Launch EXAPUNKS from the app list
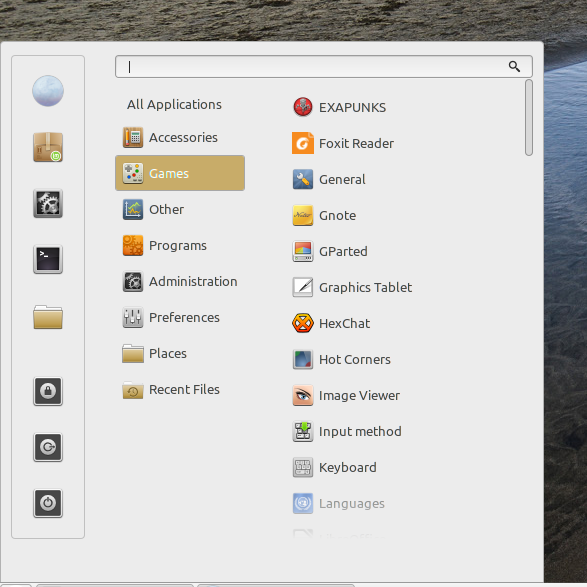This screenshot has height=587, width=587. [339, 107]
